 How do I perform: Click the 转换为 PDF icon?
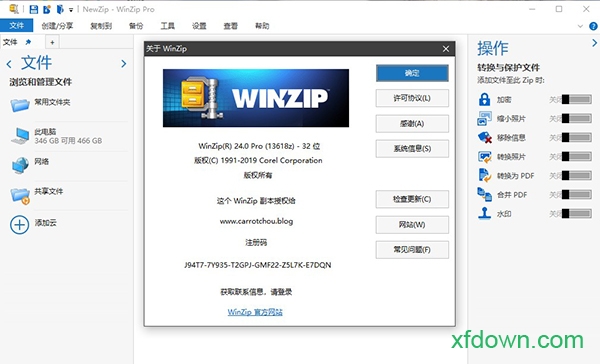[485, 176]
